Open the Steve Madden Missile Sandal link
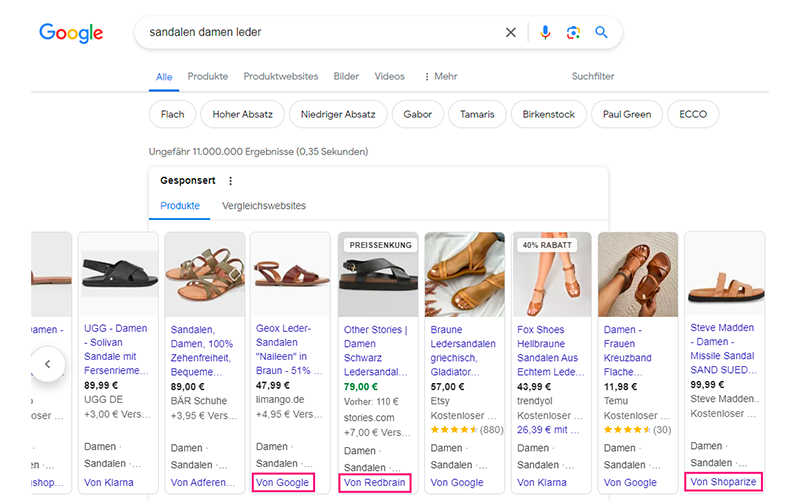800x500 pixels. coord(724,348)
